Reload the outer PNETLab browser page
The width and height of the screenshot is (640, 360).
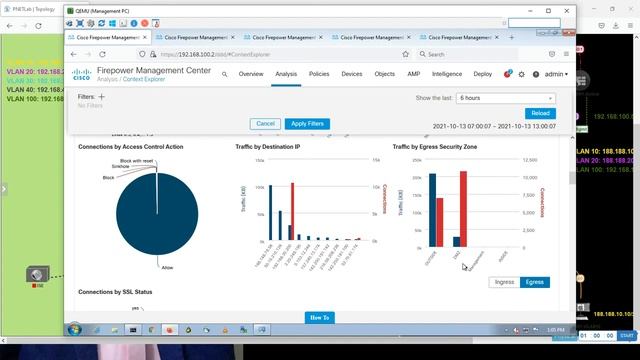[x=38, y=26]
